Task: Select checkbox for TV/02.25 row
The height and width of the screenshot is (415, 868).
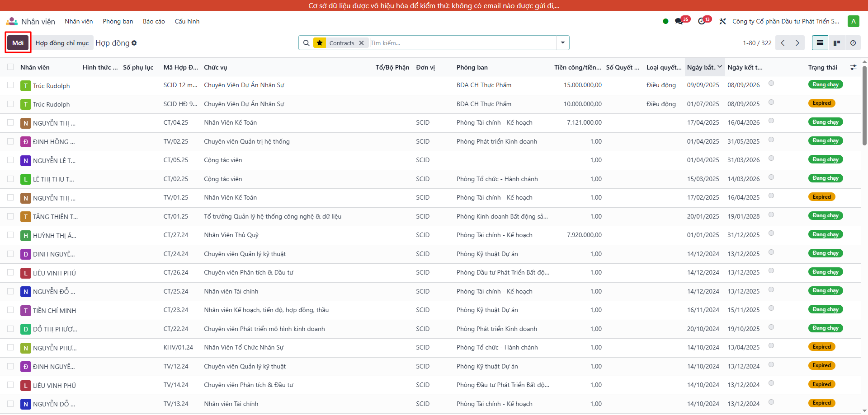Action: coord(10,141)
